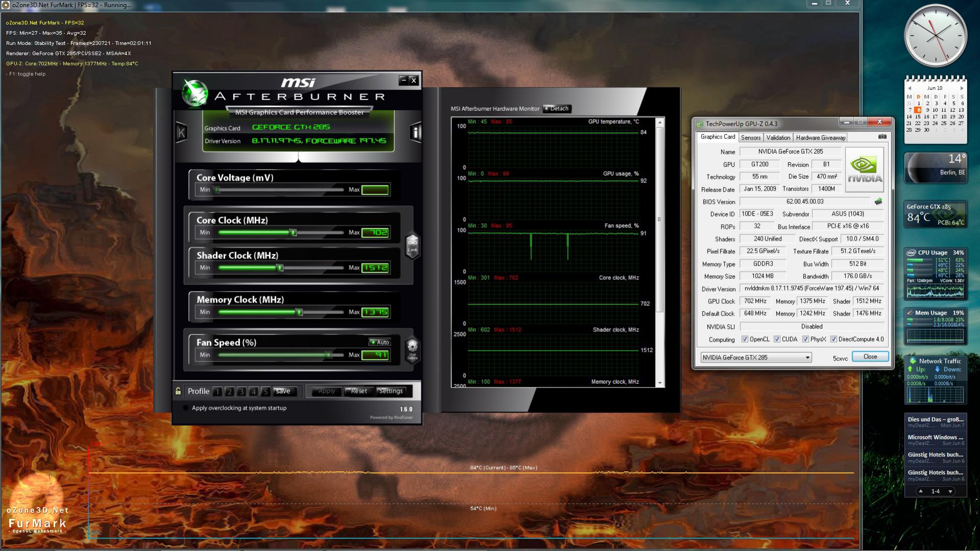Enable Auto fan speed in Afterburner
Image resolution: width=980 pixels, height=551 pixels.
(379, 342)
